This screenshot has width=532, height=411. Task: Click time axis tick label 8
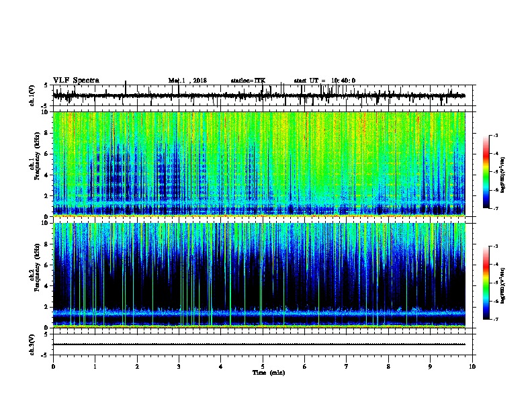[388, 367]
